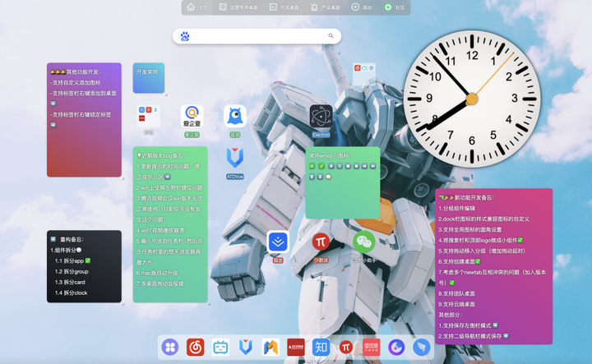The image size is (592, 364).
Task: Select the line 6.支持创建桌面
Action: click(460, 261)
